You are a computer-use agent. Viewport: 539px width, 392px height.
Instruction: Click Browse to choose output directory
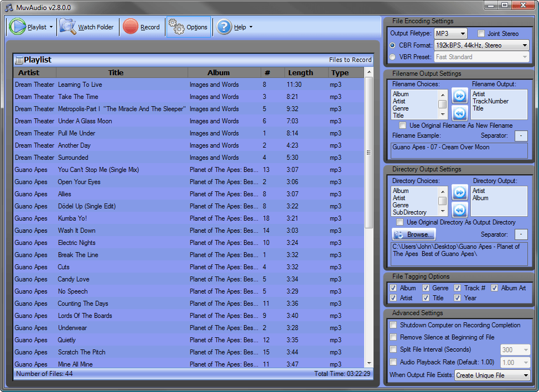click(412, 234)
